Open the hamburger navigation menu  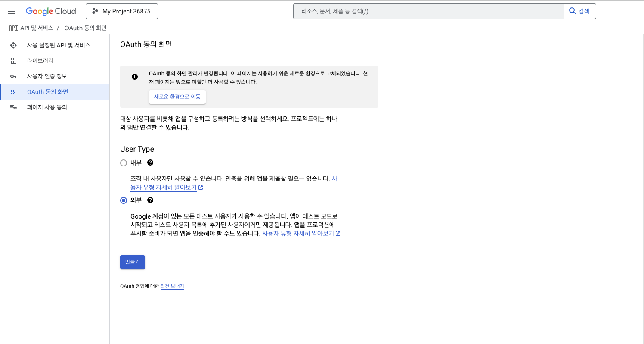[x=12, y=11]
